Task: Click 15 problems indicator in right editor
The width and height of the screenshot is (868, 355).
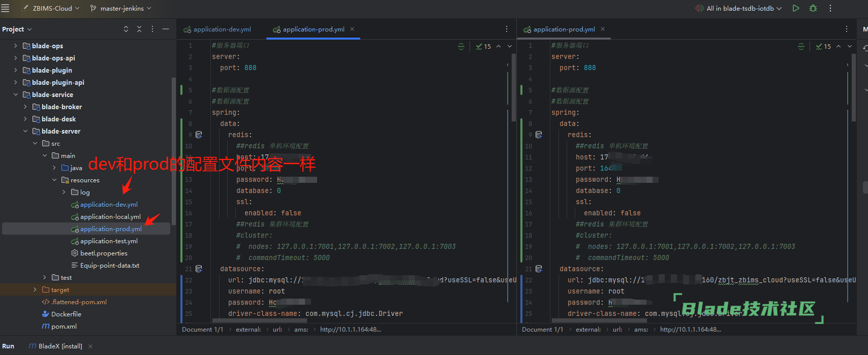Action: click(823, 46)
